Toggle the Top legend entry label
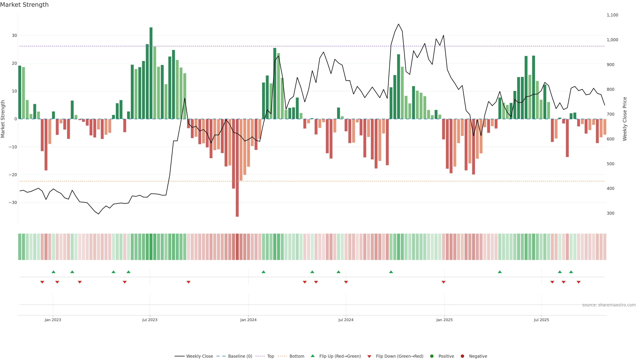644x362 pixels. point(271,356)
